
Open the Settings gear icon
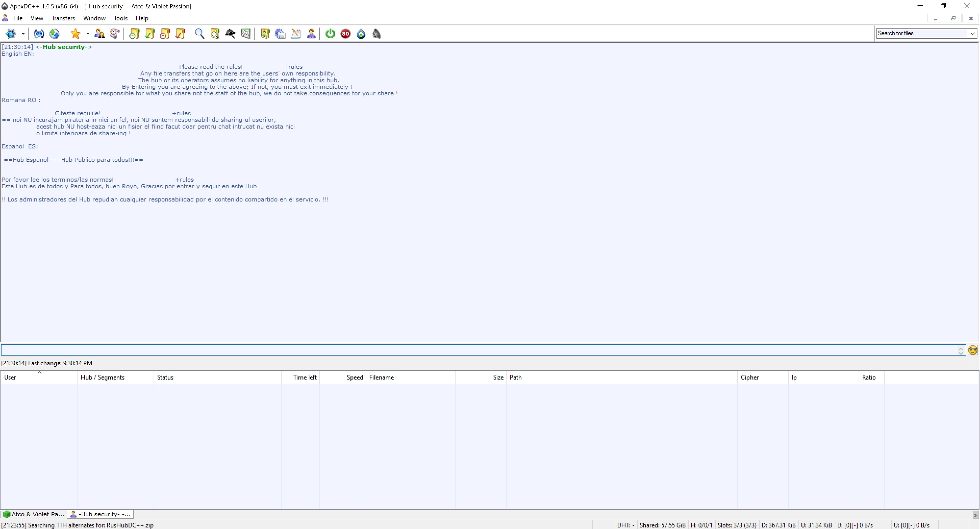coord(280,34)
